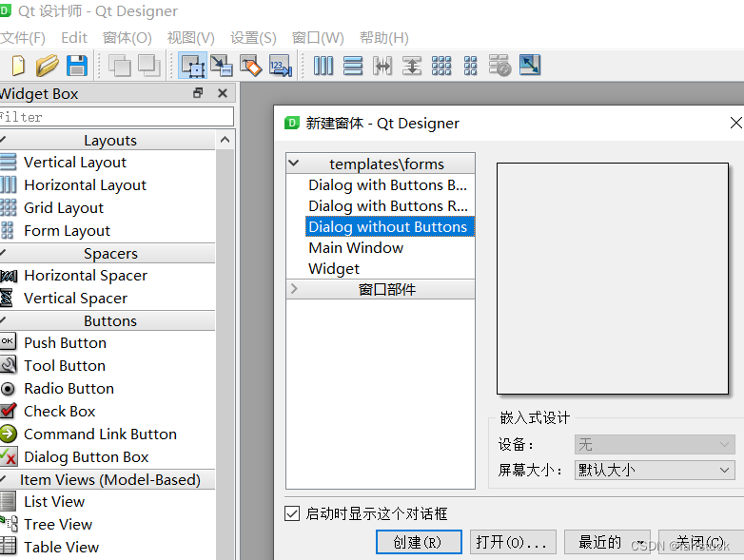Click the 关闭(C) button
The image size is (744, 560).
tap(701, 542)
